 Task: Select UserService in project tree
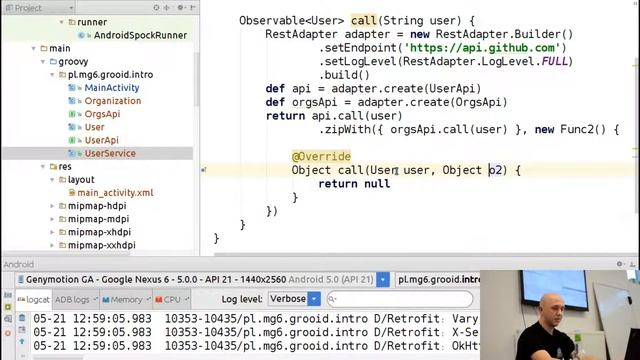(110, 153)
